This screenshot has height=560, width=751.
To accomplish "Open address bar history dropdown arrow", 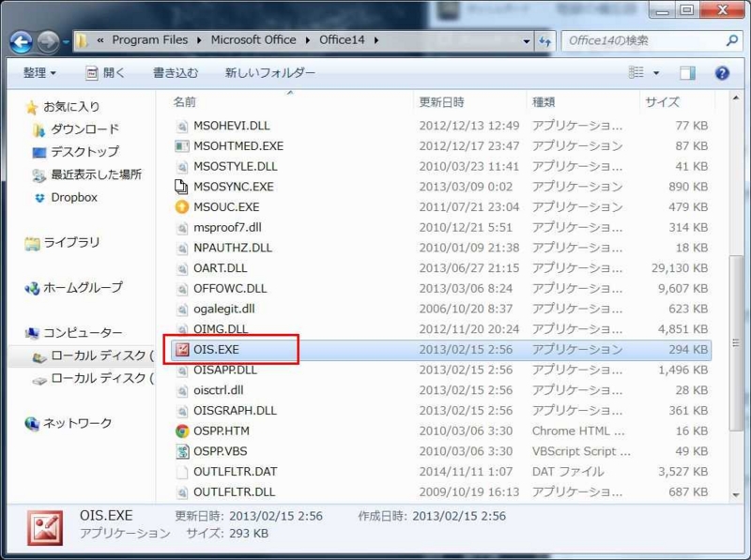I will coord(527,41).
